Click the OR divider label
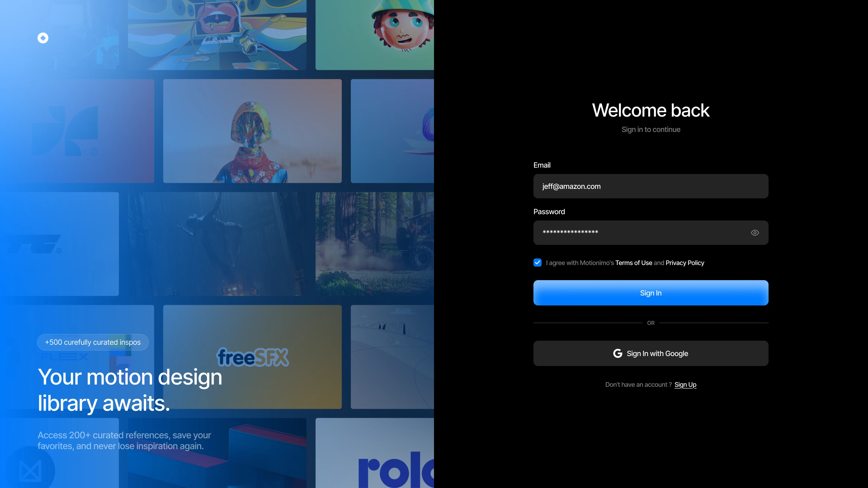 [x=651, y=323]
